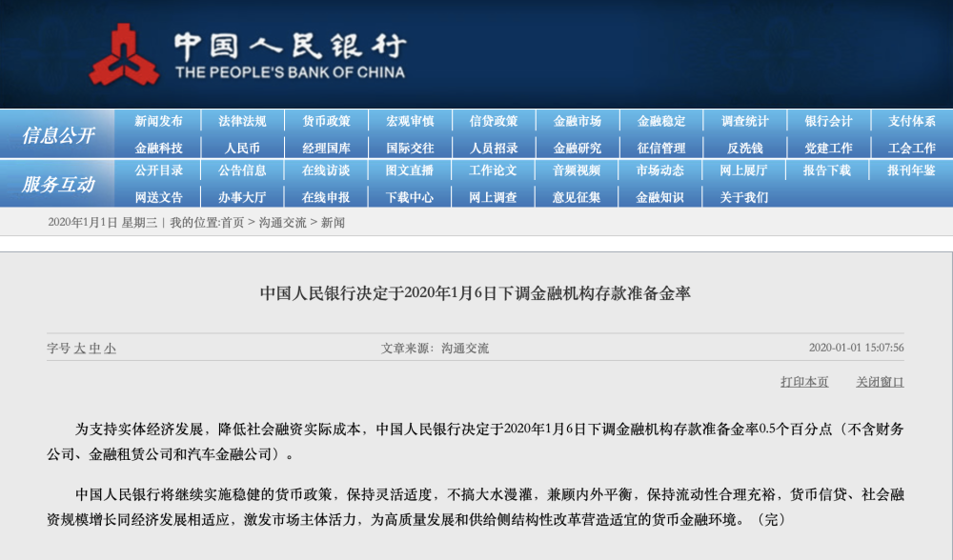Click 关闭窗口 link
Viewport: 953px width, 560px height.
(880, 382)
